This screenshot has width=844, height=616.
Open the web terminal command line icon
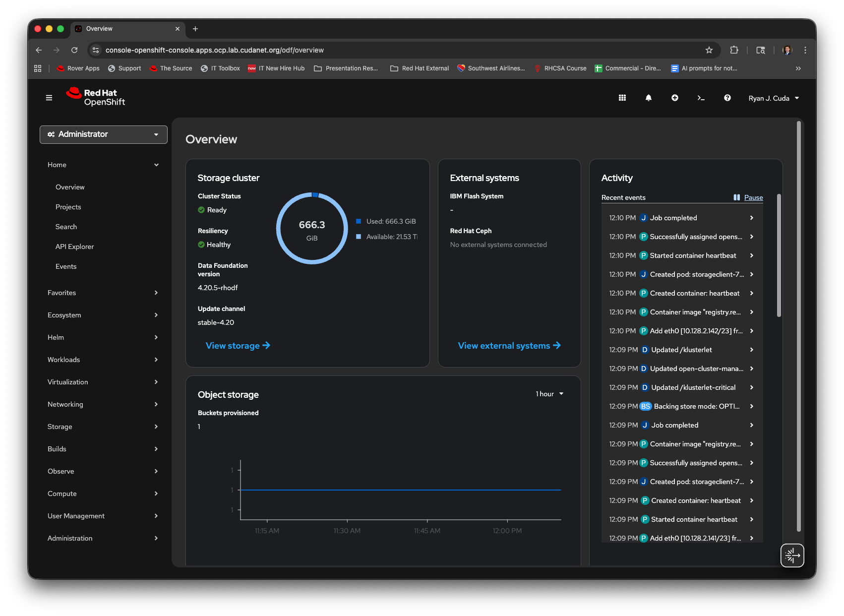pos(701,98)
